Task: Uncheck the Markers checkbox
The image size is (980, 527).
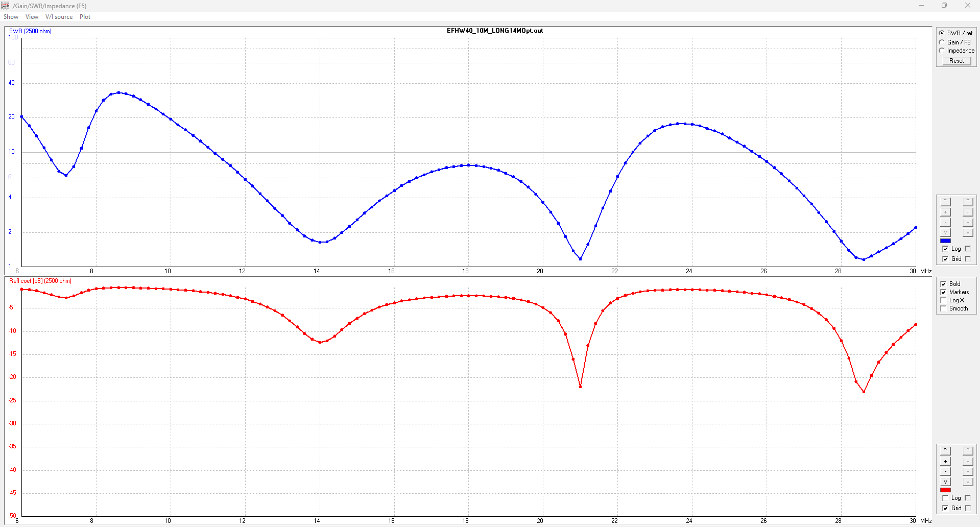Action: coord(944,292)
